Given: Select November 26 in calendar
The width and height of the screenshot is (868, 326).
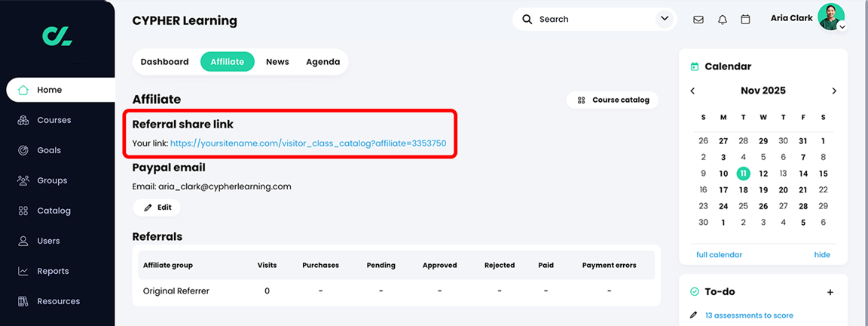Looking at the screenshot, I should (x=763, y=206).
